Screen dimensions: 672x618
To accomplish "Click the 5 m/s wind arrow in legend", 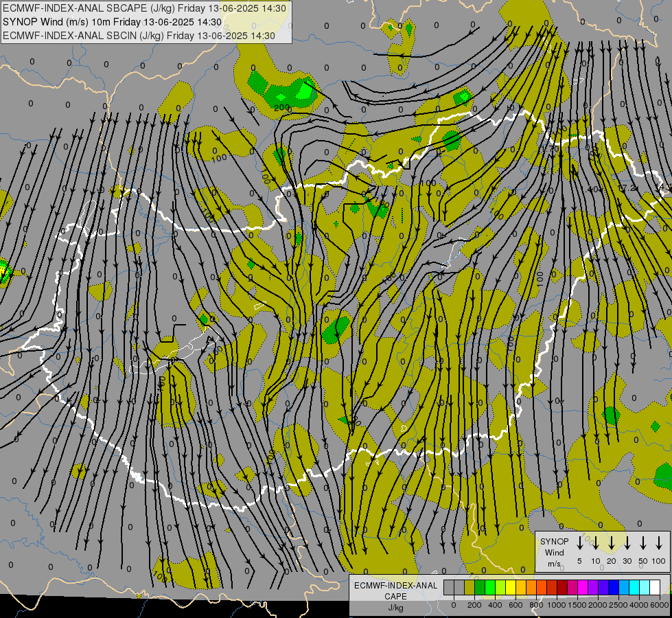I will pyautogui.click(x=579, y=542).
